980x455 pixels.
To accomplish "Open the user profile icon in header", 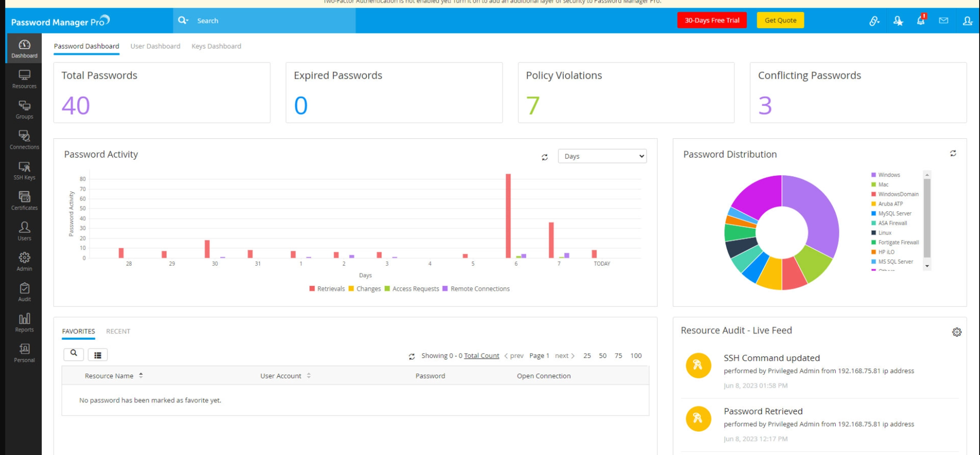I will coord(967,20).
